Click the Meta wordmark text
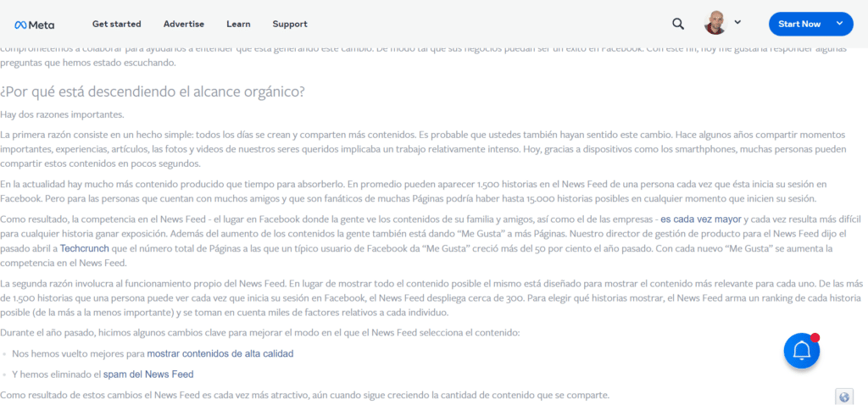Image resolution: width=868 pixels, height=405 pixels. (x=42, y=25)
